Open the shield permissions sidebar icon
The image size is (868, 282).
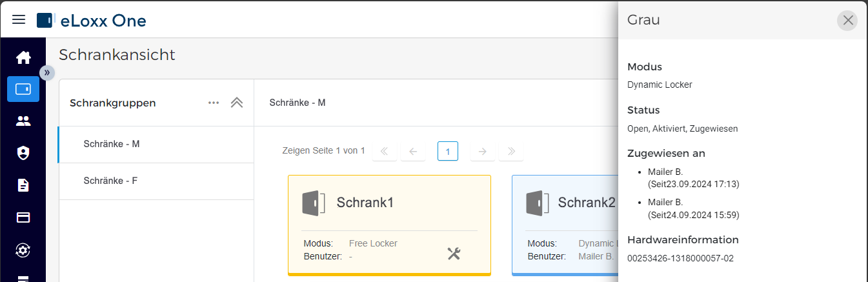pos(23,153)
